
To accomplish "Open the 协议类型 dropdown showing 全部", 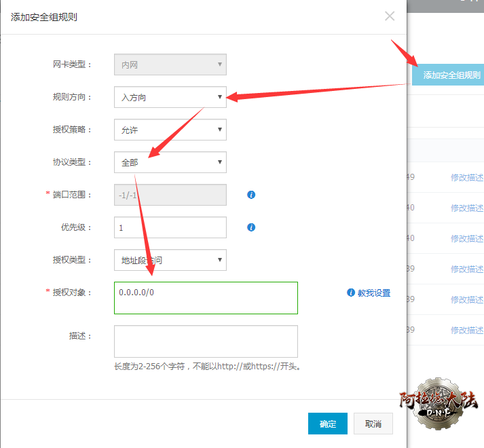I will pos(170,162).
